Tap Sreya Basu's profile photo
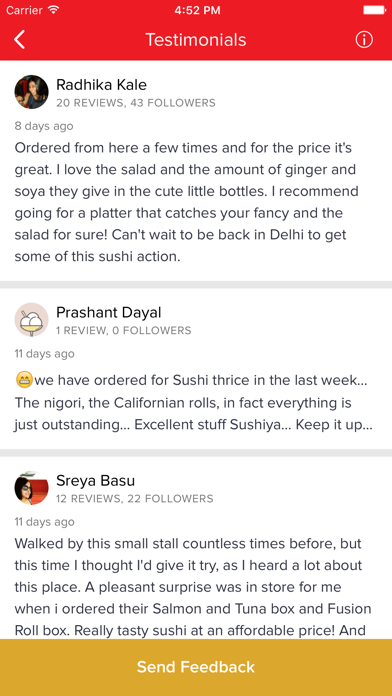 click(32, 488)
